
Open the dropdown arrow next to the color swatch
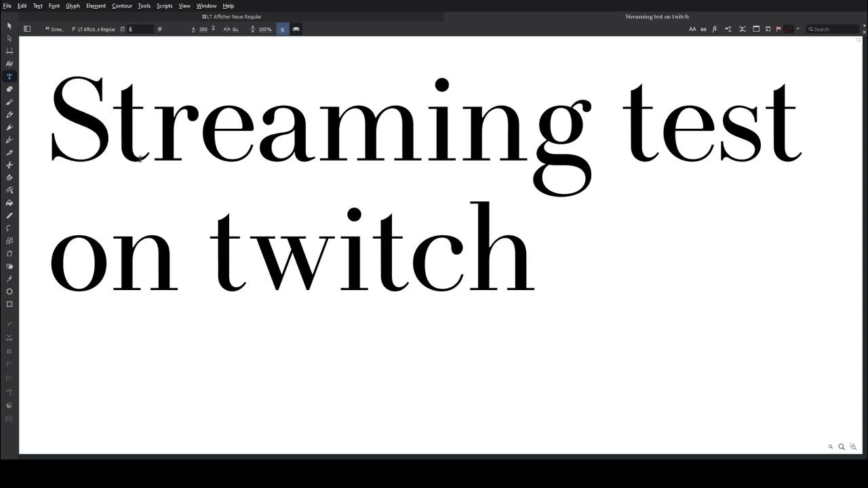[798, 29]
